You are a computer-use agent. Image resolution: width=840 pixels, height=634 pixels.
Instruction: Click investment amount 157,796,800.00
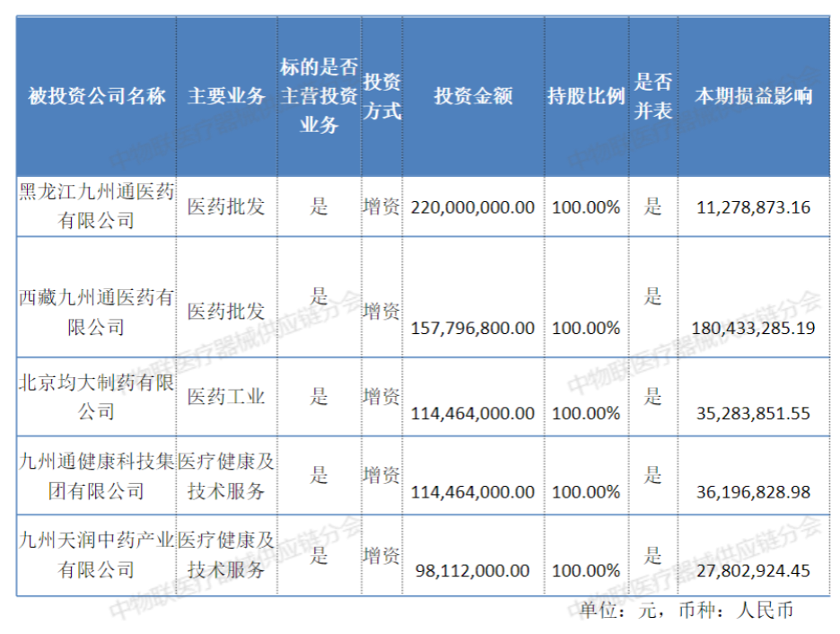point(472,328)
